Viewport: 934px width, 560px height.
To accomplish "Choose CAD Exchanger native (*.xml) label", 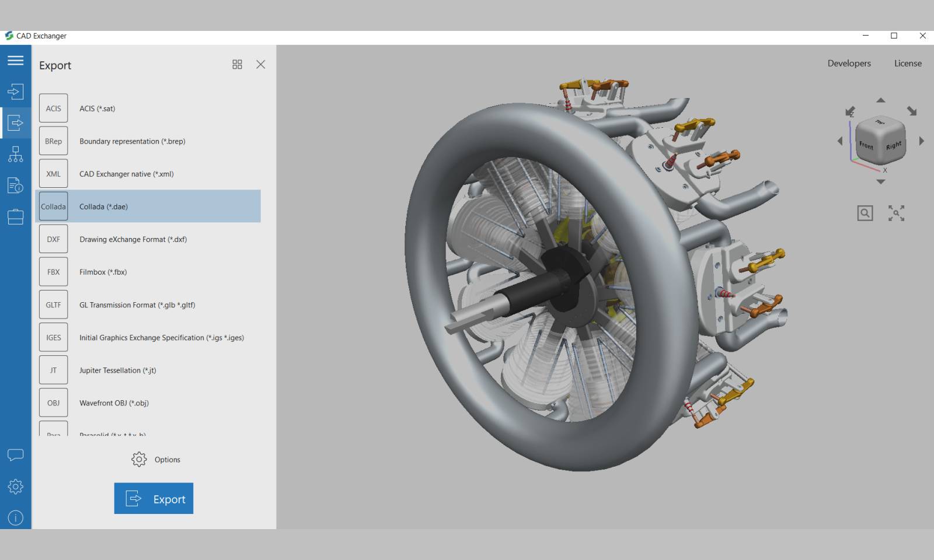I will click(127, 174).
